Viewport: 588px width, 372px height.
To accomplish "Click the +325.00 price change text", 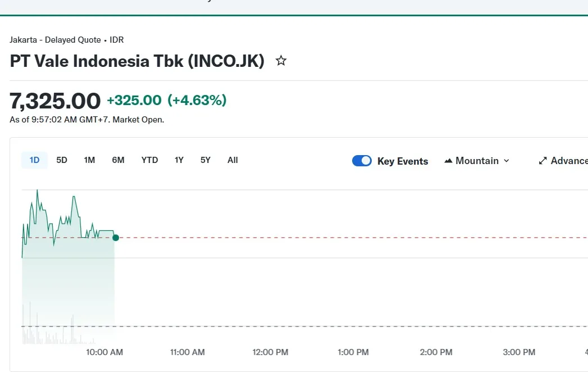I will (134, 100).
